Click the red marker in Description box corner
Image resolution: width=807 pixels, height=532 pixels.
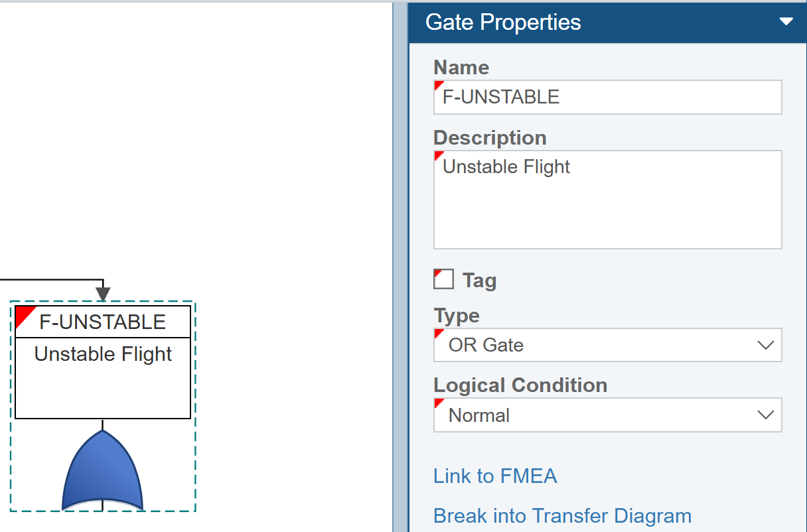[438, 155]
